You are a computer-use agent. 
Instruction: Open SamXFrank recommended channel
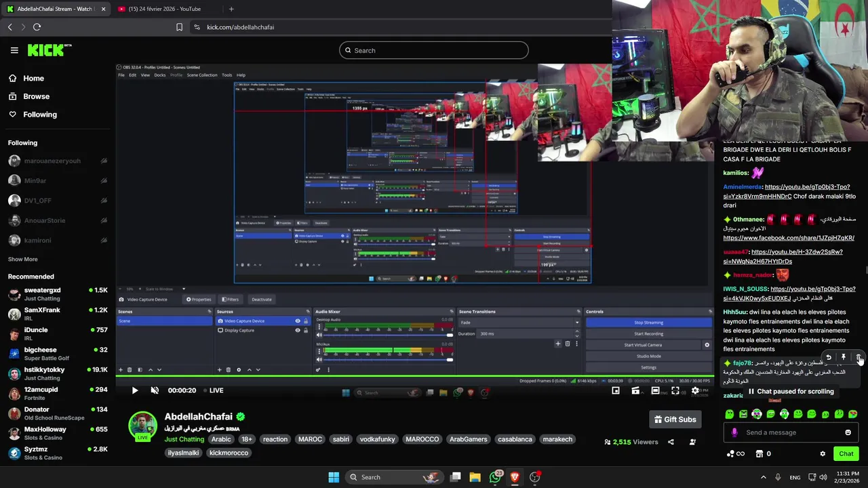click(58, 314)
